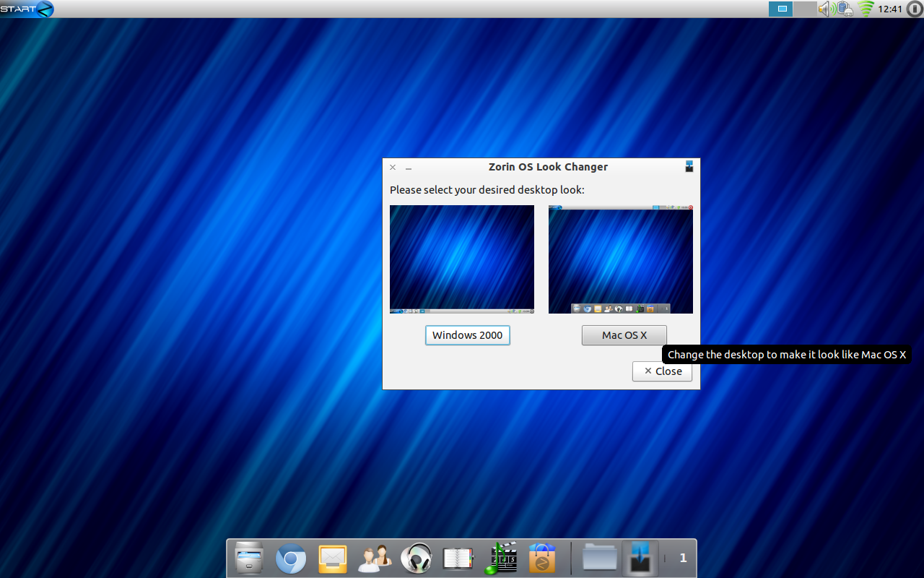Click the 12:41 clock in panel
Image resolution: width=924 pixels, height=578 pixels.
pyautogui.click(x=890, y=9)
